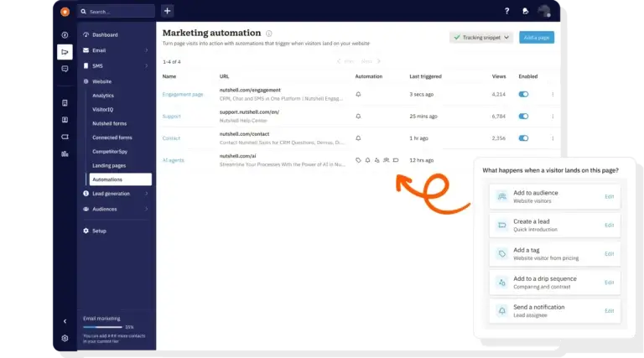Screen dimensions: 644x358
Task: Open the Engagement page link
Action: pyautogui.click(x=183, y=95)
